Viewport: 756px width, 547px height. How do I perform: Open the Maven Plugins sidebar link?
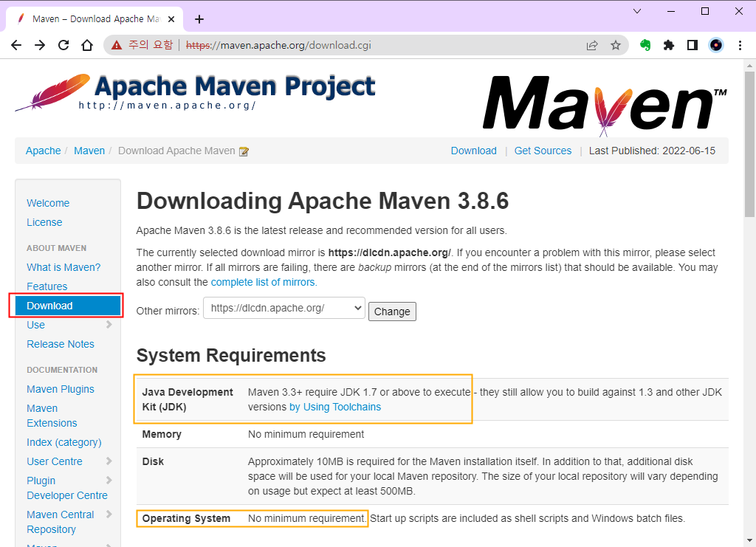(61, 390)
